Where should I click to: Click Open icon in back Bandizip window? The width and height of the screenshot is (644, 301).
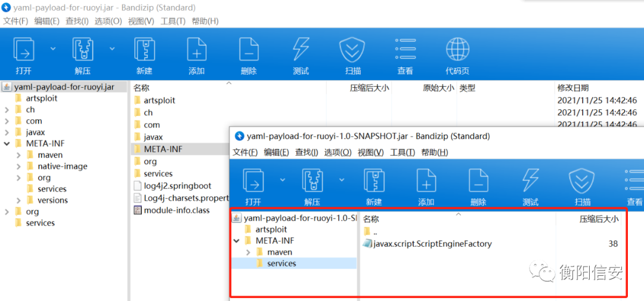24,50
